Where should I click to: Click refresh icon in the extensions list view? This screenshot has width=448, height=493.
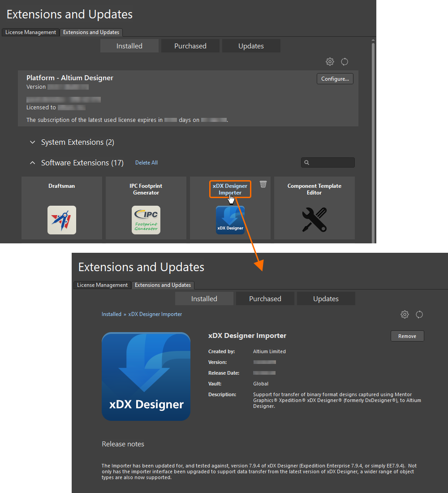click(x=345, y=62)
